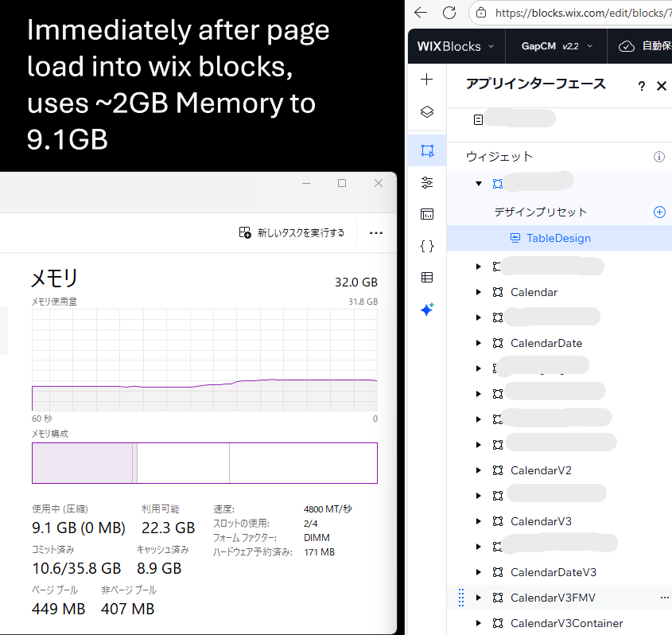The height and width of the screenshot is (635, 672).
Task: Select the App Interface widget icon
Action: pyautogui.click(x=427, y=150)
